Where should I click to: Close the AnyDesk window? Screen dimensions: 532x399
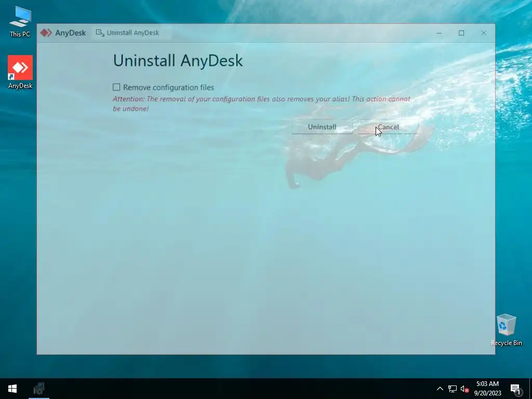pos(484,33)
